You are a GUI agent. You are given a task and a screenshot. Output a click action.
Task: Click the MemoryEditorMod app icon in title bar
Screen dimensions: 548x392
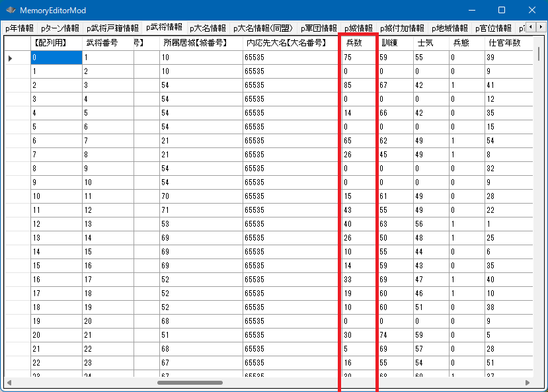click(11, 11)
